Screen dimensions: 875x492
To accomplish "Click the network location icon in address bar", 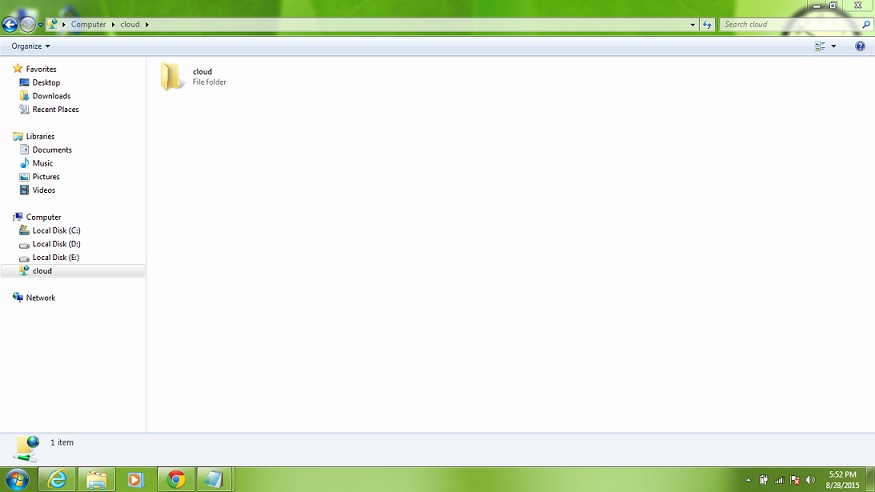I will [52, 24].
